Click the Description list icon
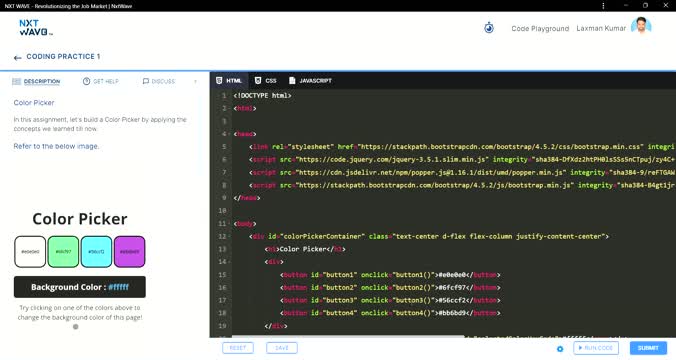 click(16, 81)
